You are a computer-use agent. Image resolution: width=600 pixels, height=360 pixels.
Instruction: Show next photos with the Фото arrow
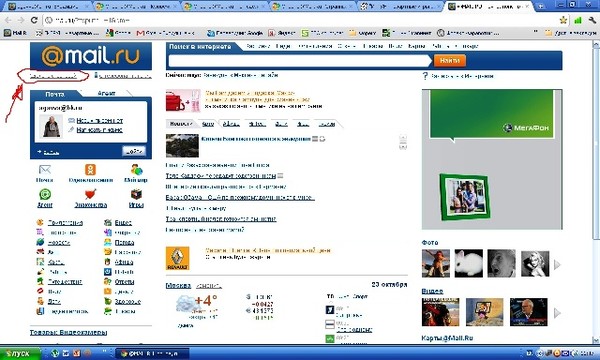coord(557,264)
